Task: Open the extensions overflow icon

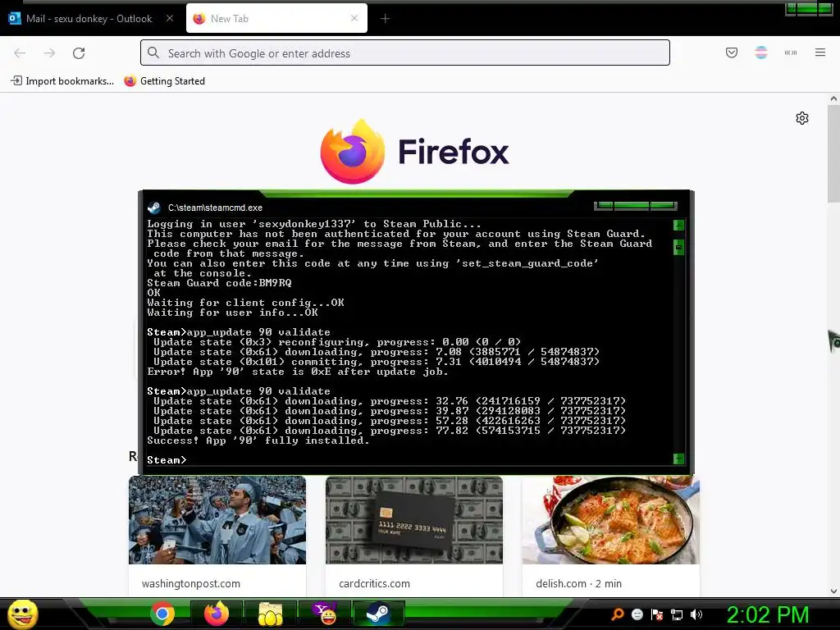Action: pos(791,52)
